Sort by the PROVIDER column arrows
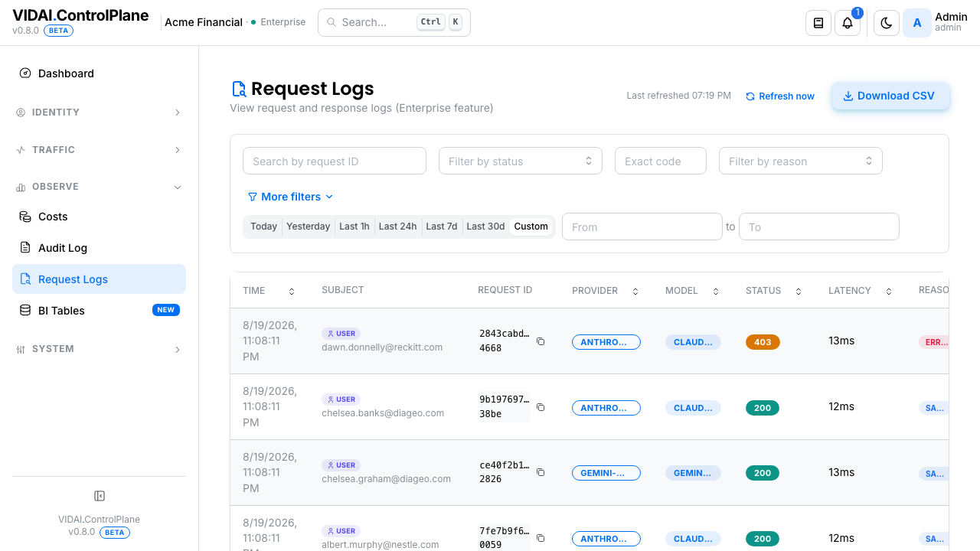 click(635, 292)
